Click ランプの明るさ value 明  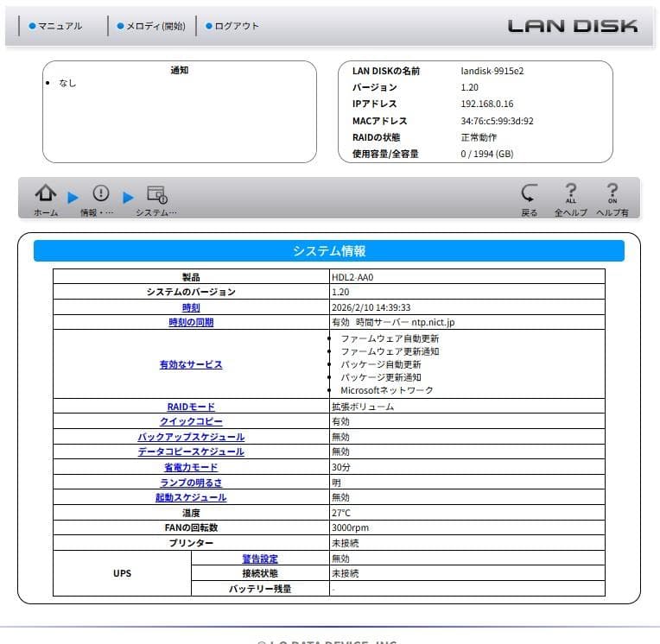pyautogui.click(x=336, y=483)
